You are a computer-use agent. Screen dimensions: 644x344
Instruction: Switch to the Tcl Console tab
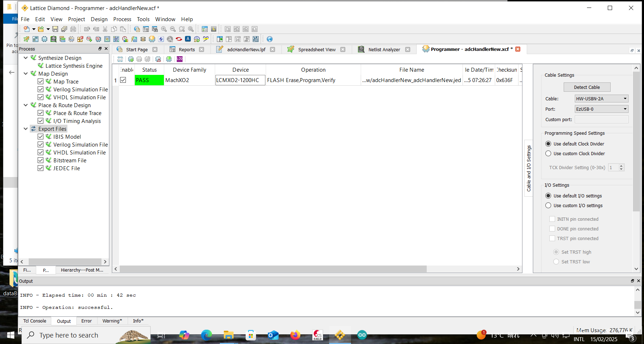tap(35, 321)
